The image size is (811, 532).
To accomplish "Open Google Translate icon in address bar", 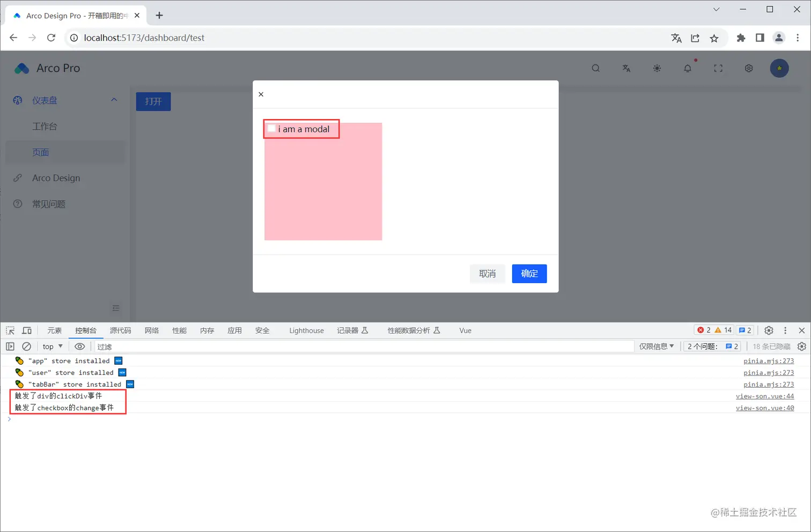I will tap(676, 38).
